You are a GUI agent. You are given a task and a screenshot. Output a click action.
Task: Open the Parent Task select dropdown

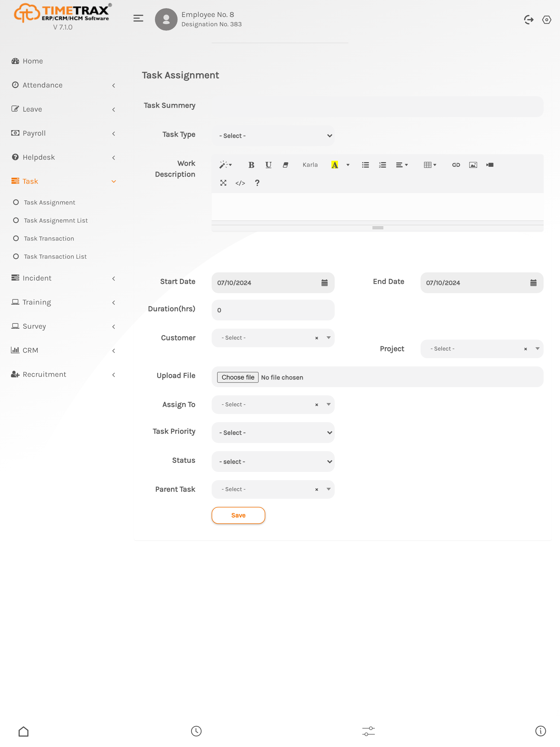pos(273,489)
